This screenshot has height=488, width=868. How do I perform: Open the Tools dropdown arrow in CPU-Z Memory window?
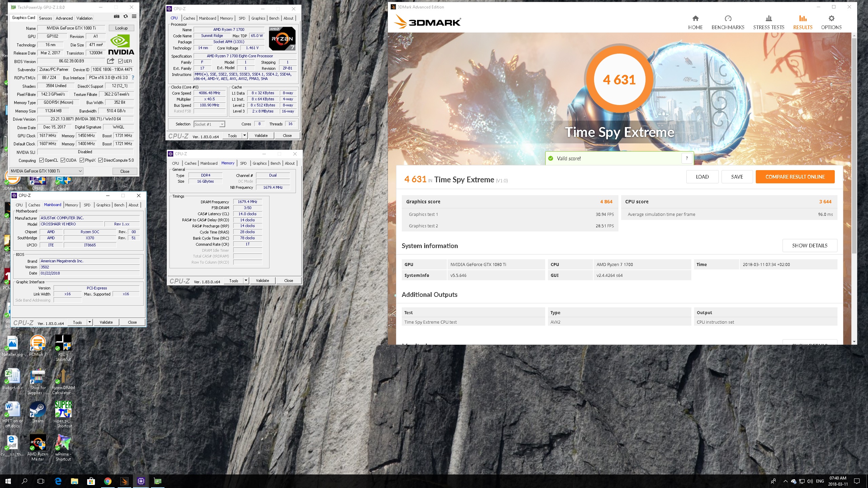point(246,281)
